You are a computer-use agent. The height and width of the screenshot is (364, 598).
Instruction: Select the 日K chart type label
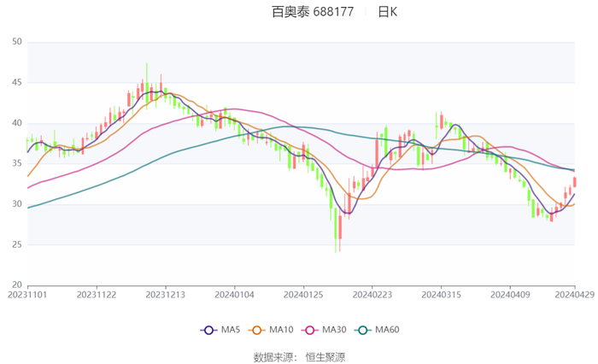tap(387, 12)
